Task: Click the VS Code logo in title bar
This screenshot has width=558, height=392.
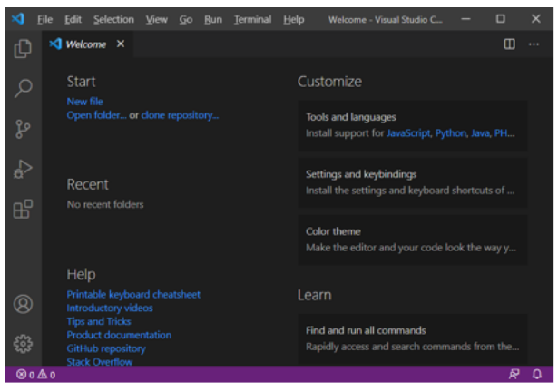Action: (x=18, y=18)
